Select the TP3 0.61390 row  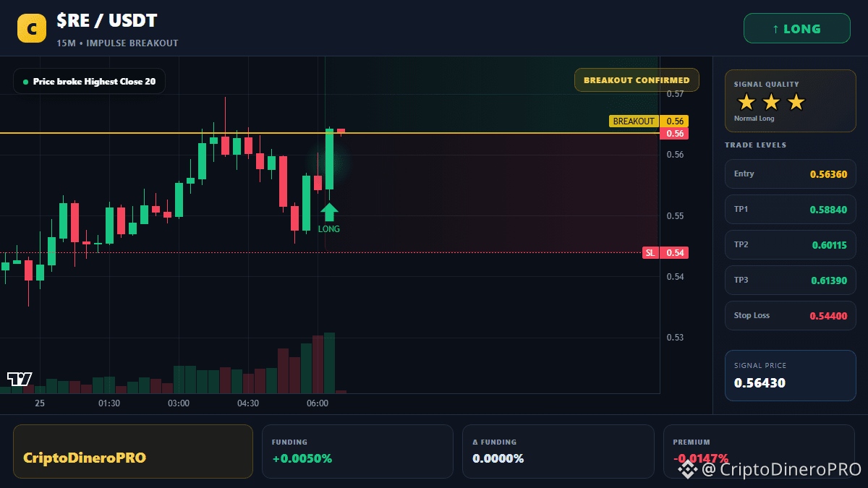coord(791,280)
